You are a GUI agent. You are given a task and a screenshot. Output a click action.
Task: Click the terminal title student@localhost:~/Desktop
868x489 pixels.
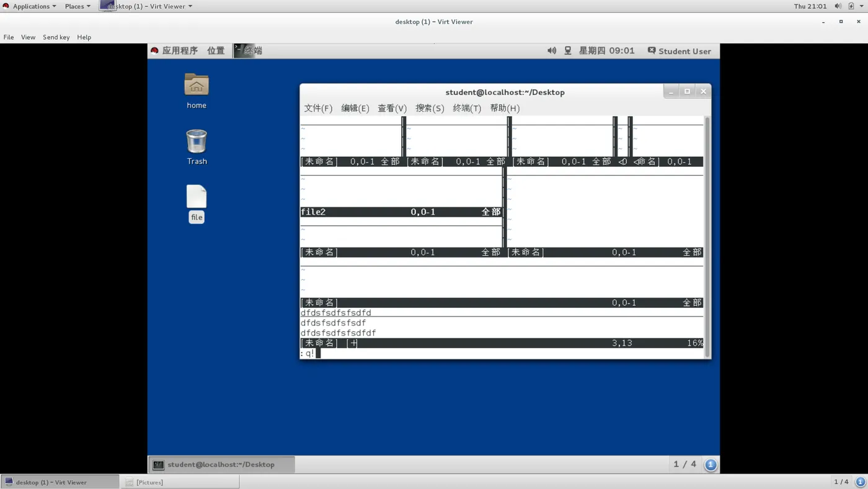click(x=505, y=92)
